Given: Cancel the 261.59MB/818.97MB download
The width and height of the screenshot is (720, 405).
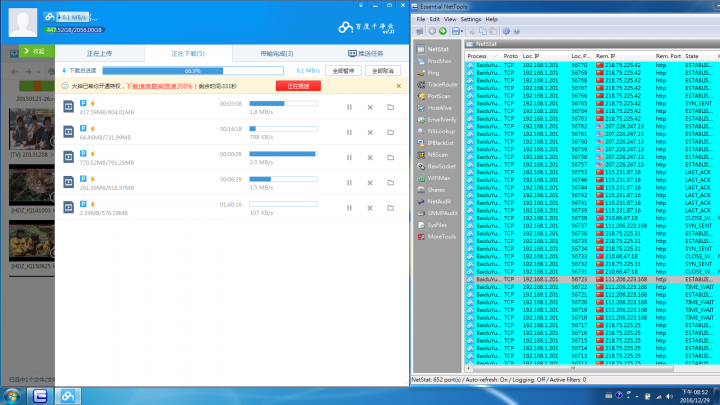Looking at the screenshot, I should click(x=370, y=183).
